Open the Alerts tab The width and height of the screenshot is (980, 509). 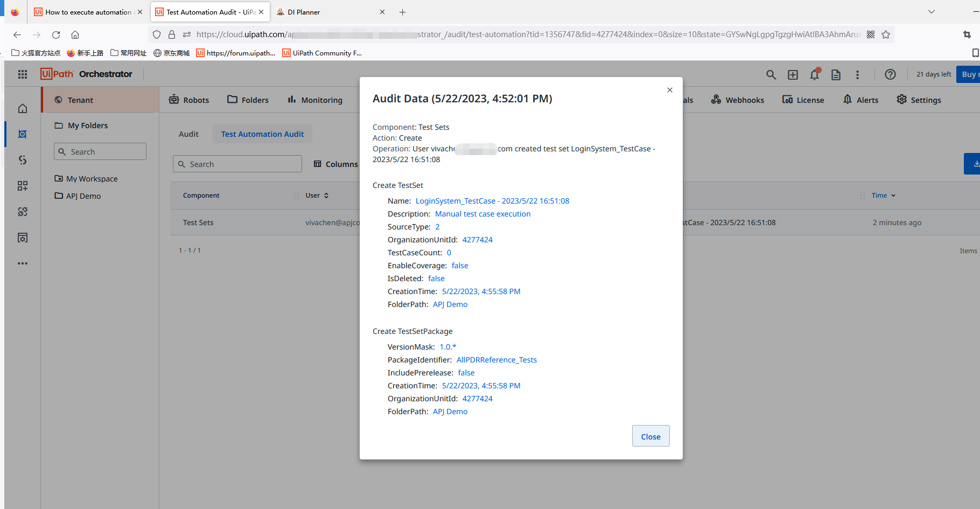(860, 100)
